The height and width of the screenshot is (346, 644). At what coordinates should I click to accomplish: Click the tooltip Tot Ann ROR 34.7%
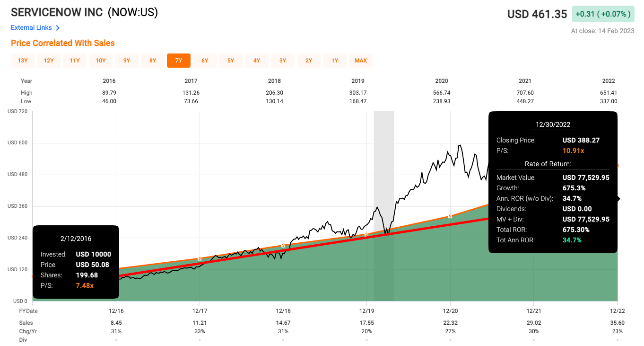click(572, 240)
